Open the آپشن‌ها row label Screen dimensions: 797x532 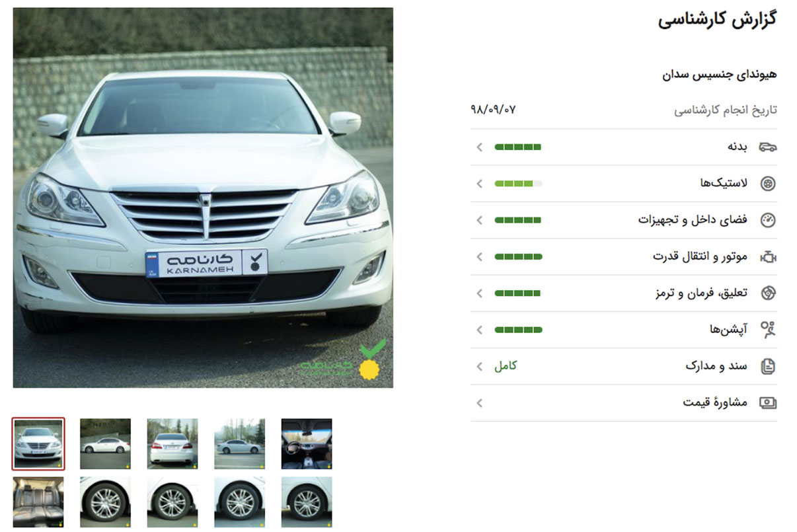click(x=728, y=329)
